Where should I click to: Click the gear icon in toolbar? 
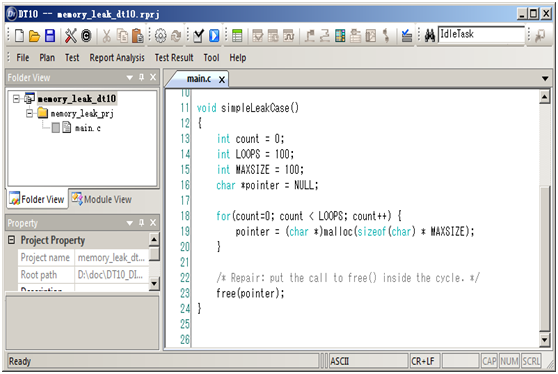coord(160,36)
